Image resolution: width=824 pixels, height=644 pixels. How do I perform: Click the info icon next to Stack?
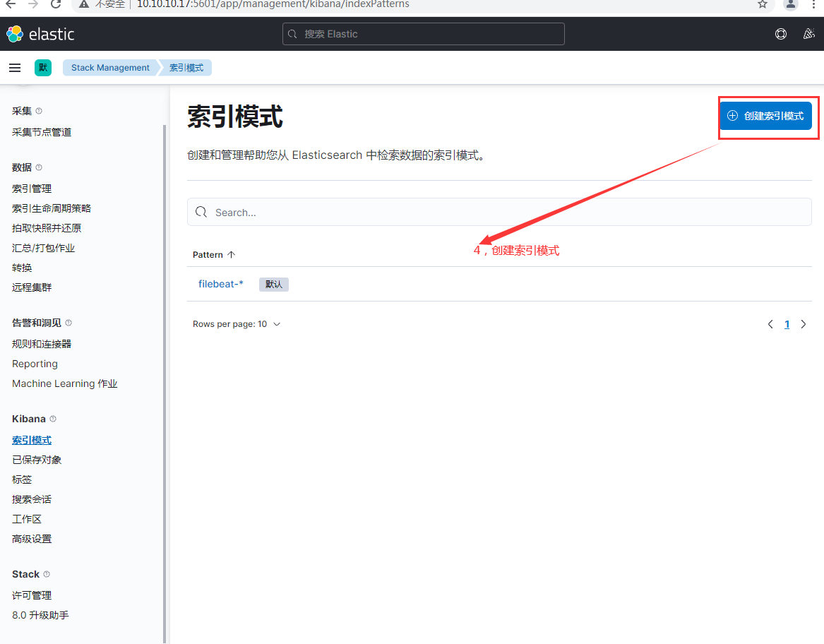[46, 574]
